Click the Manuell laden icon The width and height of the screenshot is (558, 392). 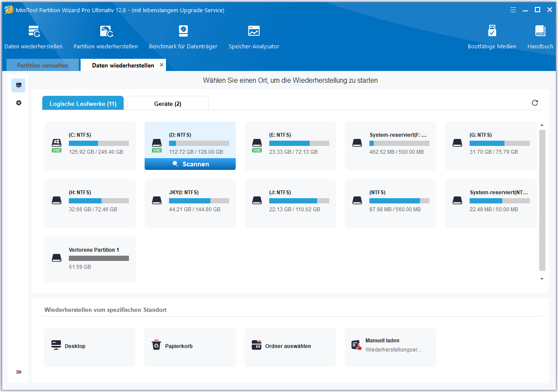[x=357, y=345]
